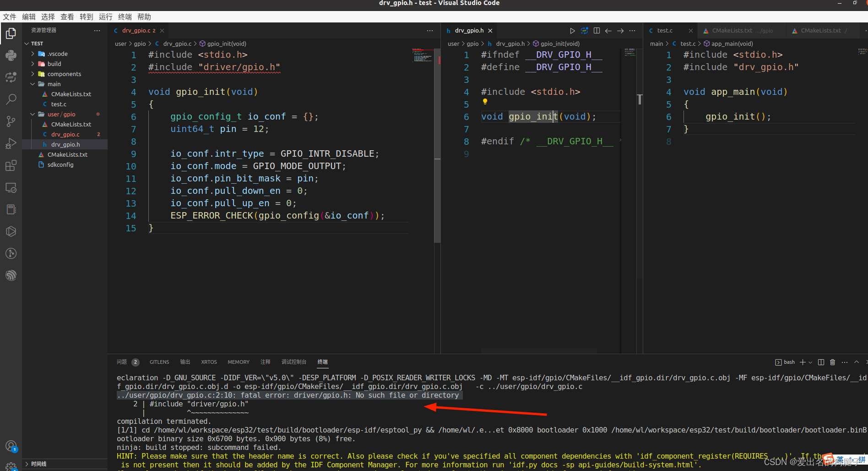Screen dimensions: 868x471
Task: Open the Extensions view
Action: pos(11,165)
